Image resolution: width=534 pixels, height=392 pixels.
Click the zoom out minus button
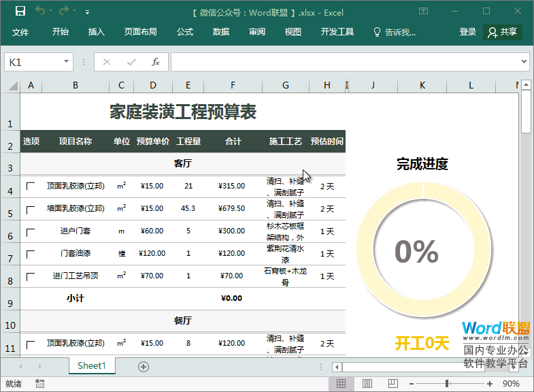412,384
